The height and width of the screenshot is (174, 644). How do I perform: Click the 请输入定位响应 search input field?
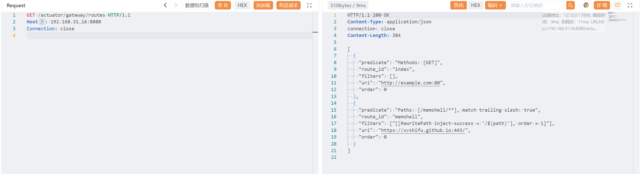click(x=536, y=5)
